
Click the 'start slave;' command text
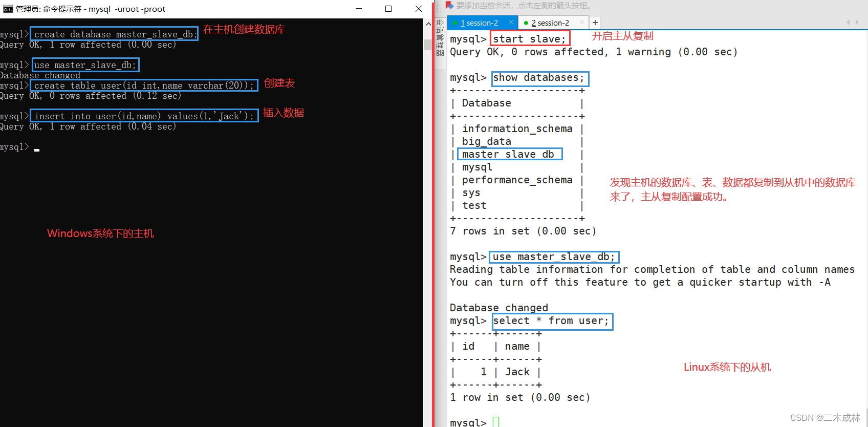(530, 39)
